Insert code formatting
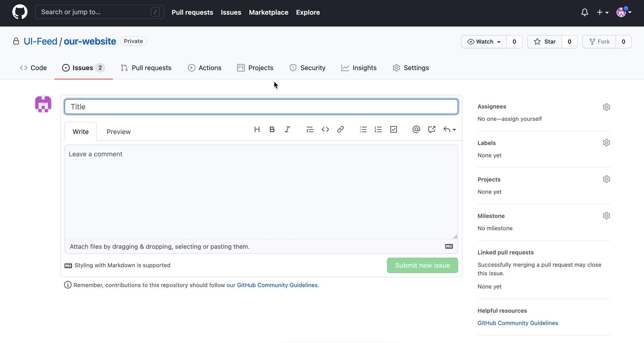Image resolution: width=644 pixels, height=343 pixels. click(325, 129)
